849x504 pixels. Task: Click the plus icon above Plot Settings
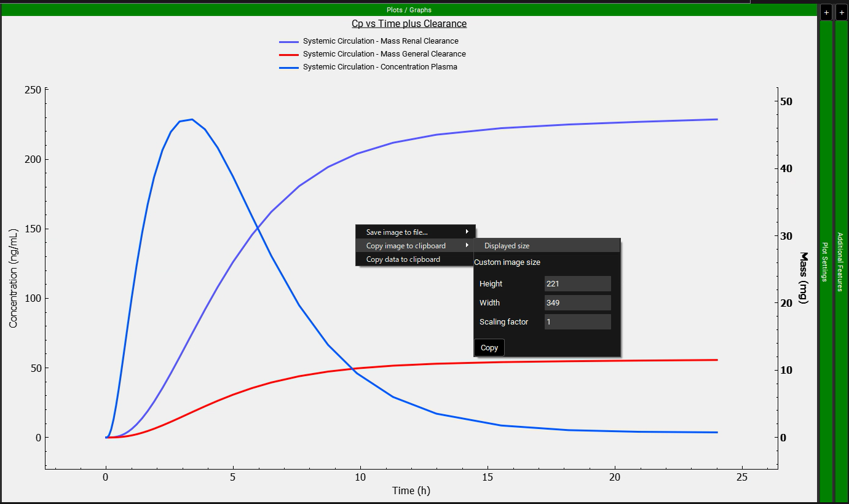click(x=826, y=12)
